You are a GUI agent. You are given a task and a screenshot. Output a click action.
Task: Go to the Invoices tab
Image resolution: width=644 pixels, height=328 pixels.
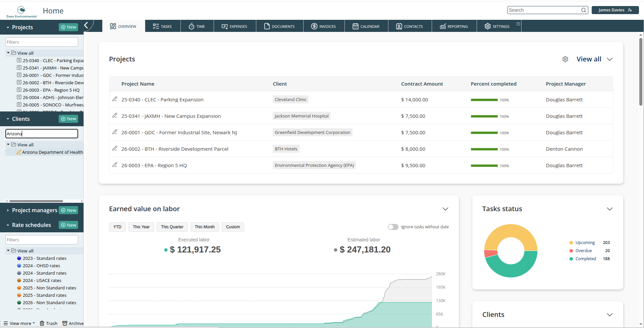coord(324,26)
